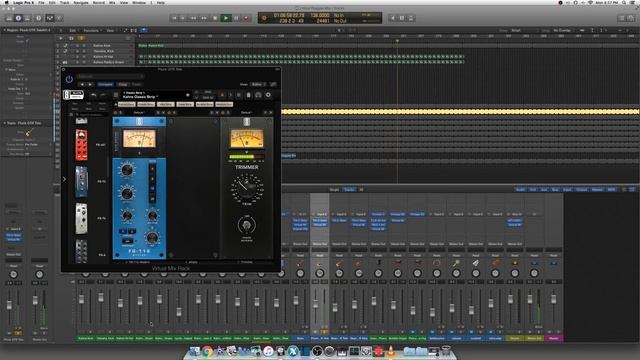Screen dimensions: 640x360
Task: Open Stereo Out output slot on selected channel
Action: point(320,244)
